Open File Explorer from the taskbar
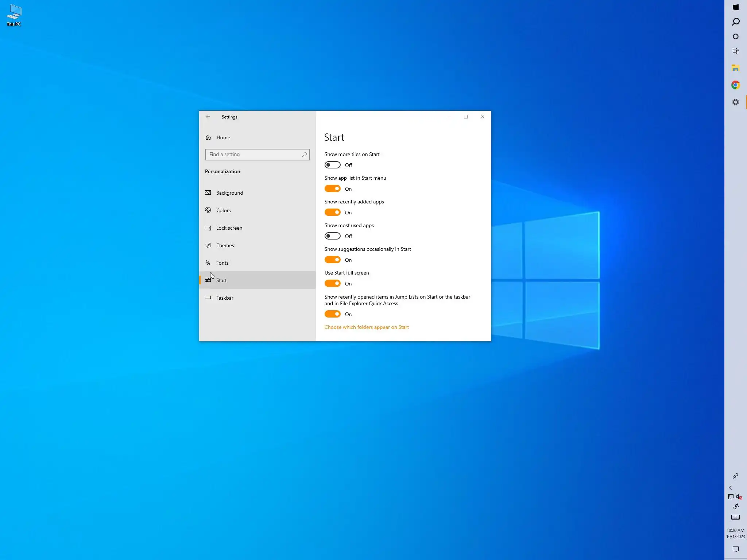The width and height of the screenshot is (747, 560). click(x=735, y=68)
